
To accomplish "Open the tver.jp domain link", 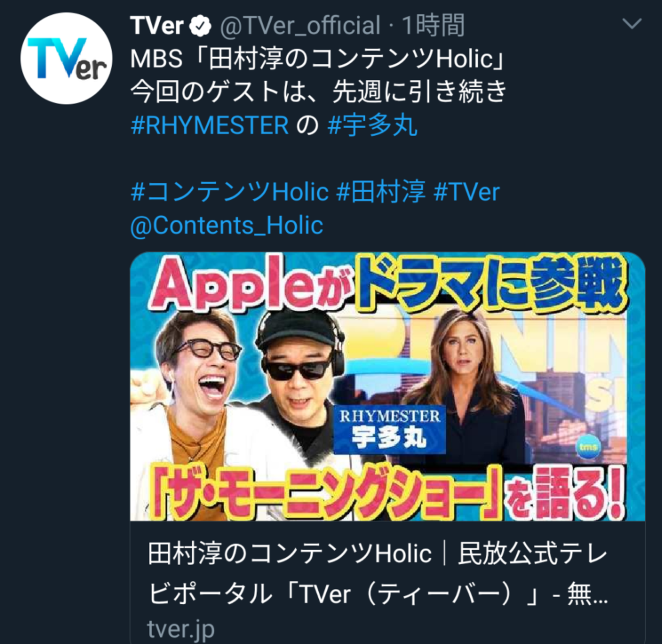I will coord(181,629).
